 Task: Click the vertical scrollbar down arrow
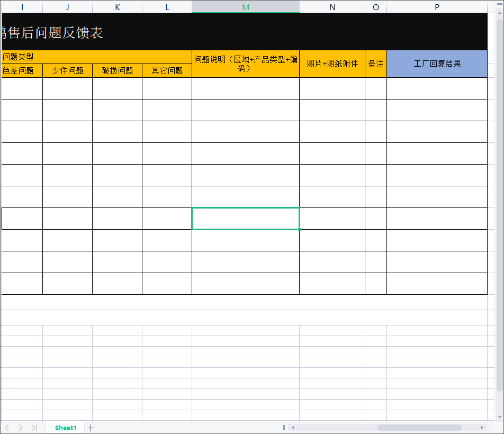pyautogui.click(x=500, y=417)
